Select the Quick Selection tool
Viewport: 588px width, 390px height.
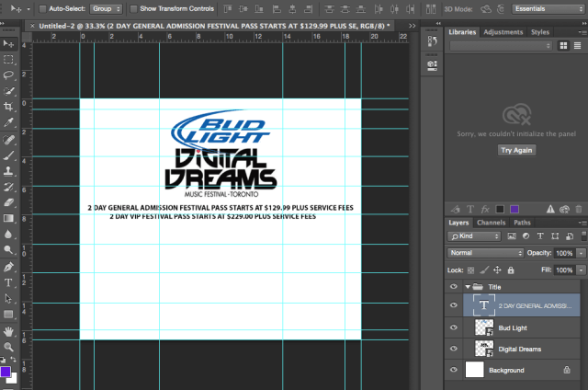8,91
